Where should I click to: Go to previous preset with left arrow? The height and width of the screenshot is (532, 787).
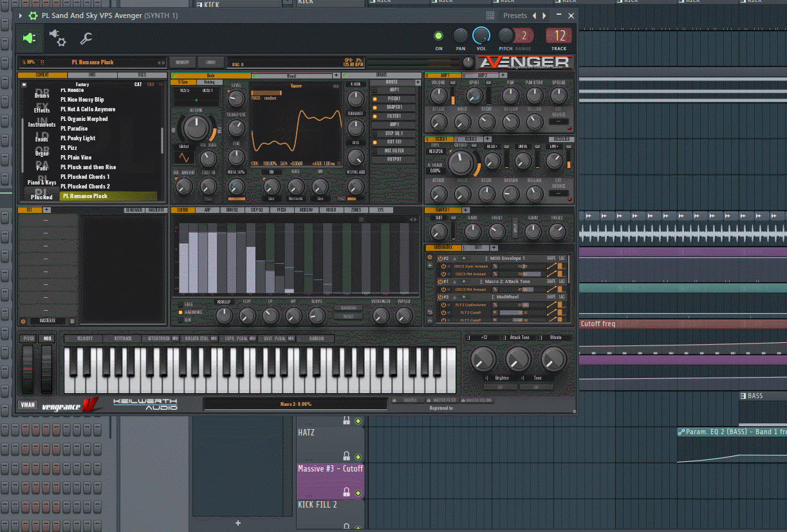click(534, 15)
